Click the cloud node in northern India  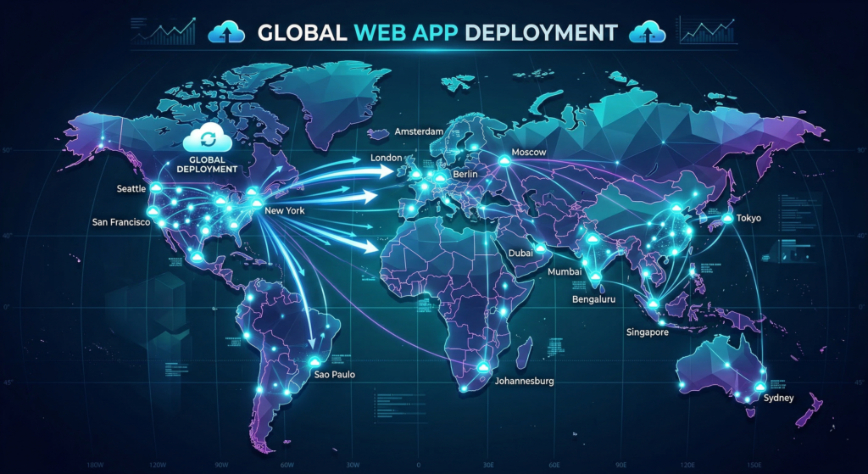coord(593,239)
